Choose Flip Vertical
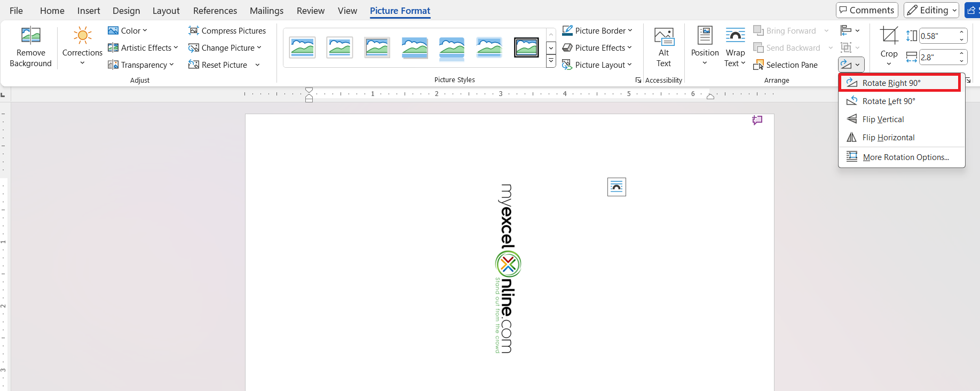The image size is (980, 391). click(x=902, y=119)
